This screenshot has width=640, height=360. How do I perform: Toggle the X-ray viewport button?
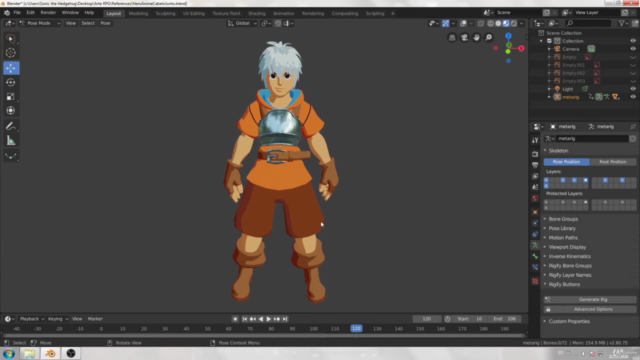click(x=480, y=24)
